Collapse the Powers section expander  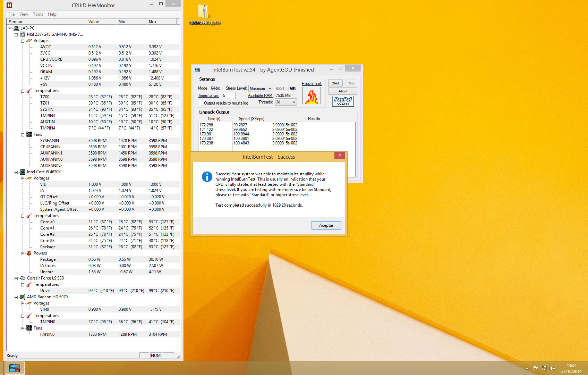click(x=23, y=253)
